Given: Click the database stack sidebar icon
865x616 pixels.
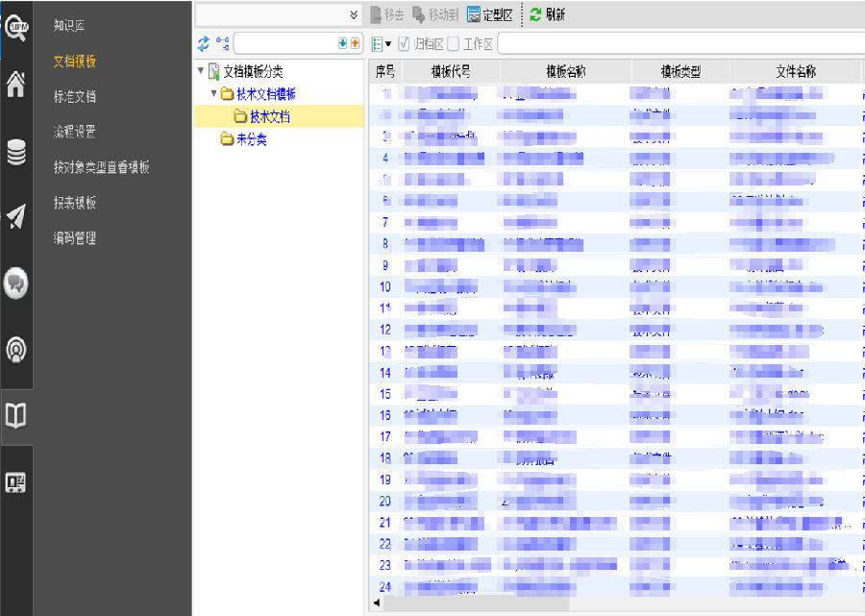Looking at the screenshot, I should (16, 152).
